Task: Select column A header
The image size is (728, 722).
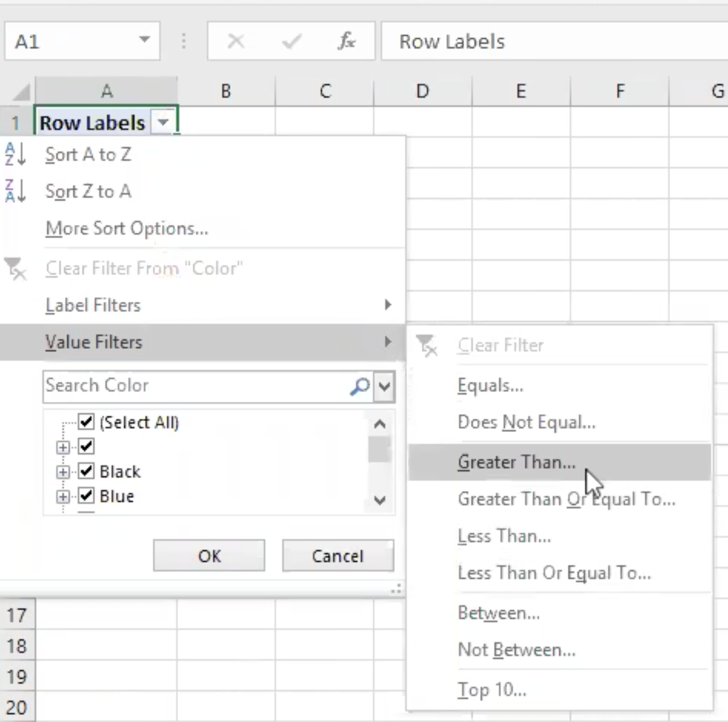Action: tap(106, 91)
